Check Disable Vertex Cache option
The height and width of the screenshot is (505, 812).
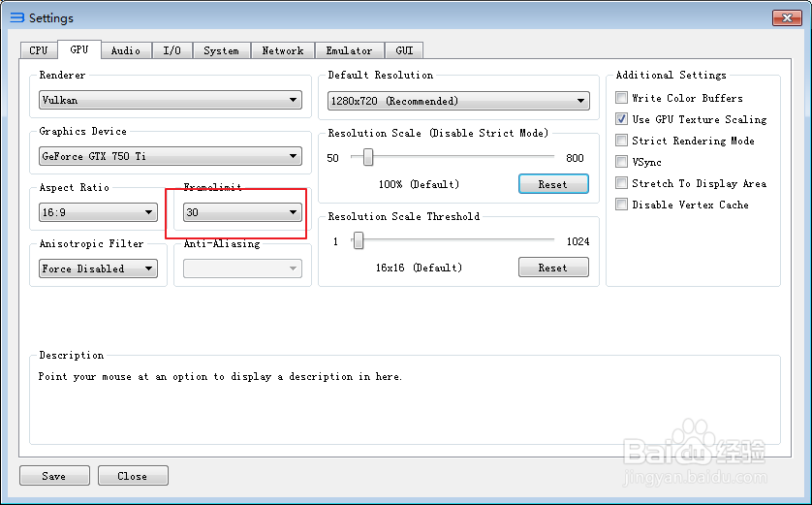[x=621, y=205]
